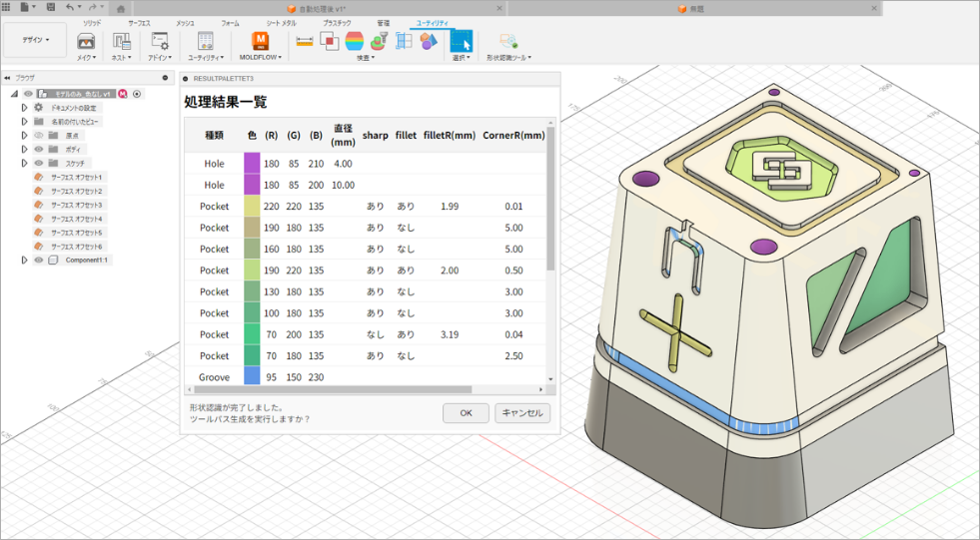Select サーフェス オフセット3 in the browser
Screen dimensions: 980x540
(76, 205)
